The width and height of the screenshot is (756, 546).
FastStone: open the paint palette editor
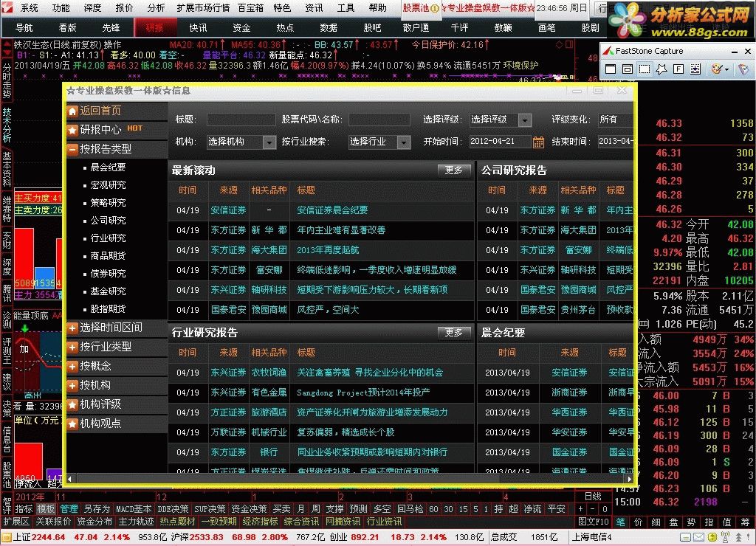(717, 69)
